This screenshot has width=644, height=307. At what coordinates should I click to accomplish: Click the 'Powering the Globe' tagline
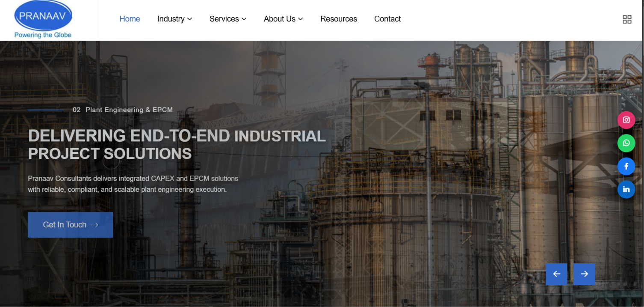pos(43,35)
